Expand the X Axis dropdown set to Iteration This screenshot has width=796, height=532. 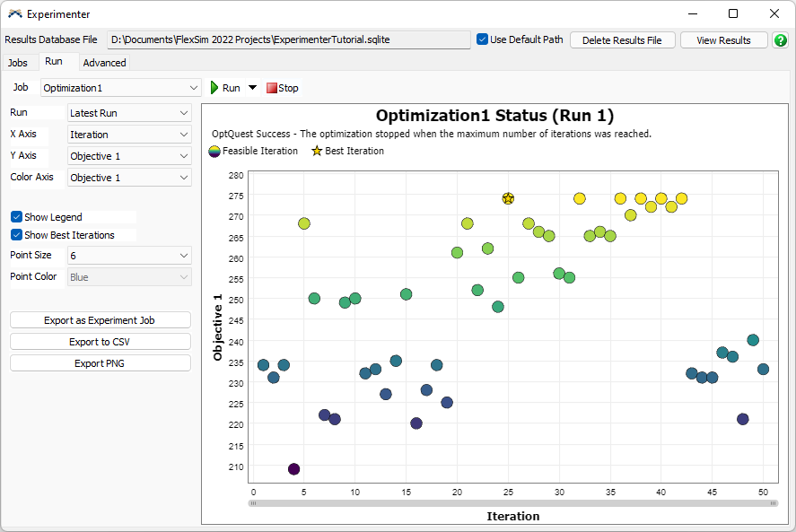tap(130, 135)
